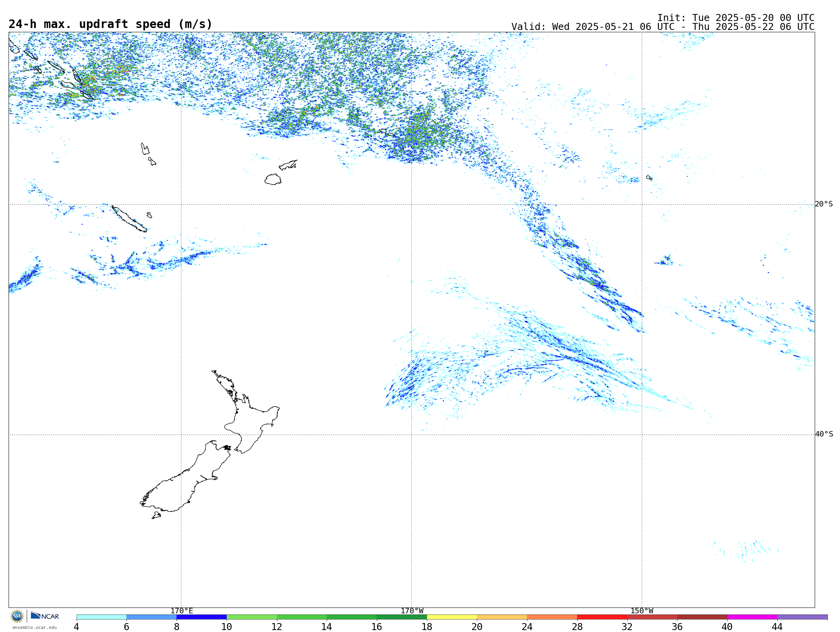Click Fiji's Viti Levu island outline

[273, 179]
